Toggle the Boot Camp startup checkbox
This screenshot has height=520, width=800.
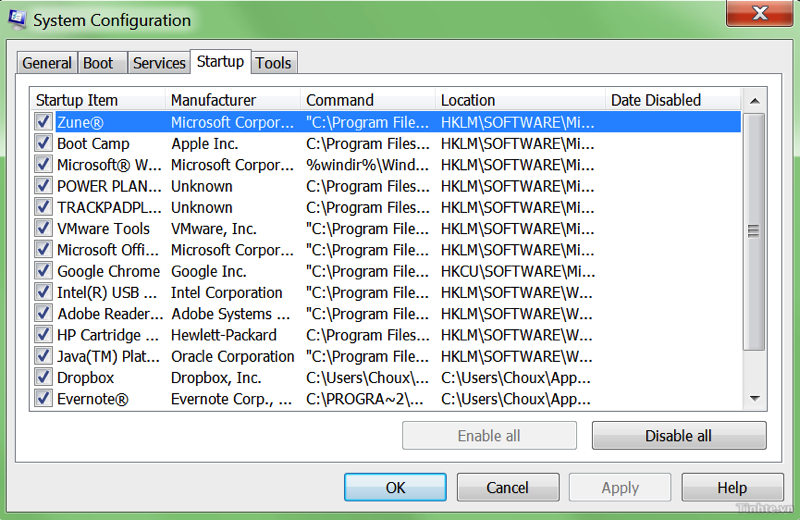point(43,143)
